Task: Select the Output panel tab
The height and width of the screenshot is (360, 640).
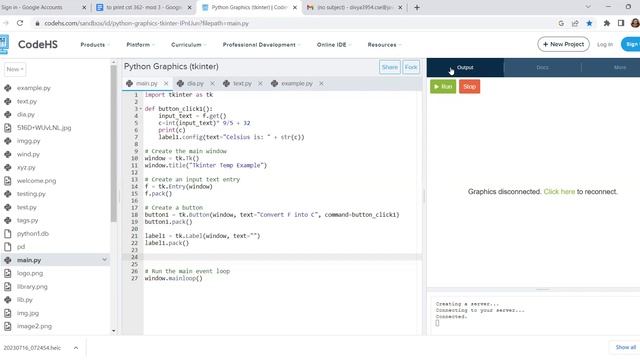Action: pos(465,67)
